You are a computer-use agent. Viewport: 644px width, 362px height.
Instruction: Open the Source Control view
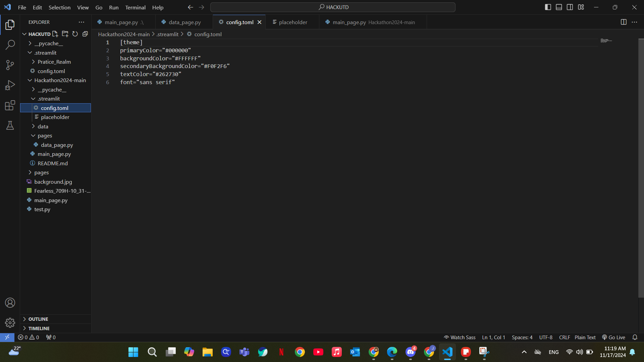(10, 65)
